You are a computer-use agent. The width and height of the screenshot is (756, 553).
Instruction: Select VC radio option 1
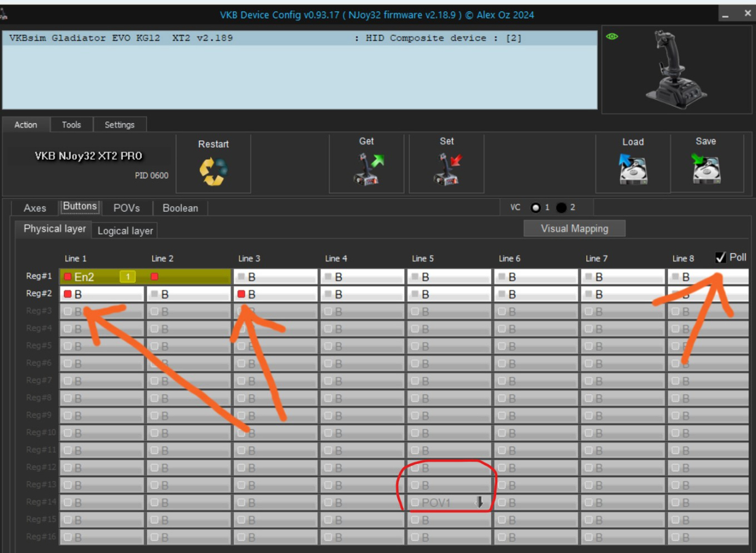[x=536, y=208]
